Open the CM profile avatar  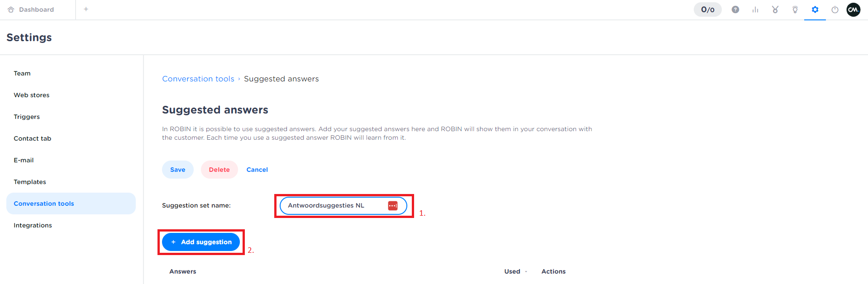pos(853,9)
